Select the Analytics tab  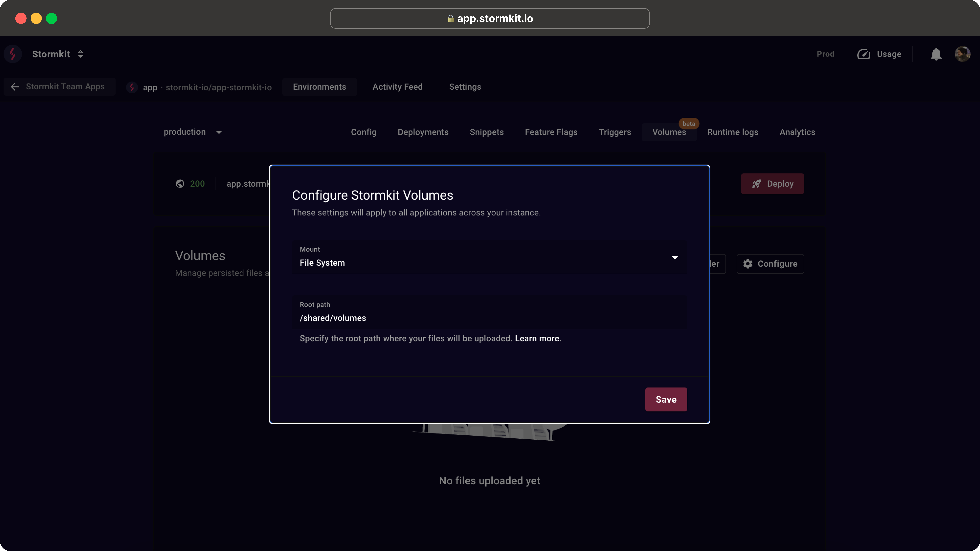[797, 132]
